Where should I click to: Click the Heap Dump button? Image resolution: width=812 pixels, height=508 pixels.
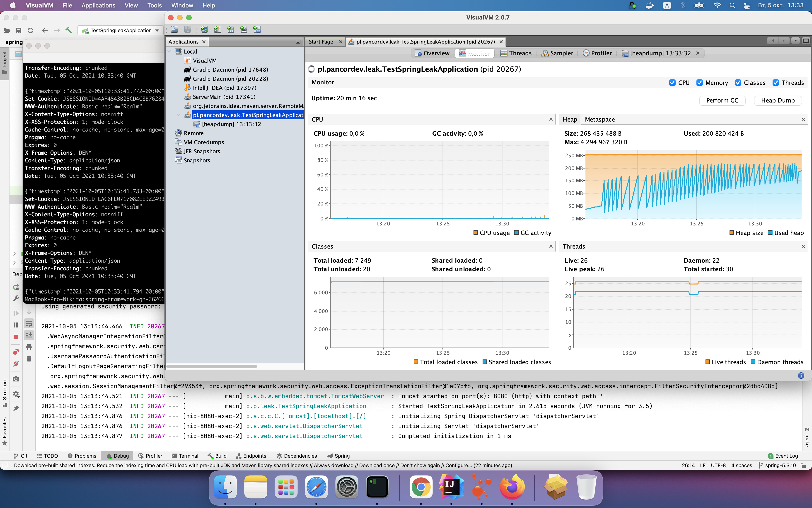778,100
